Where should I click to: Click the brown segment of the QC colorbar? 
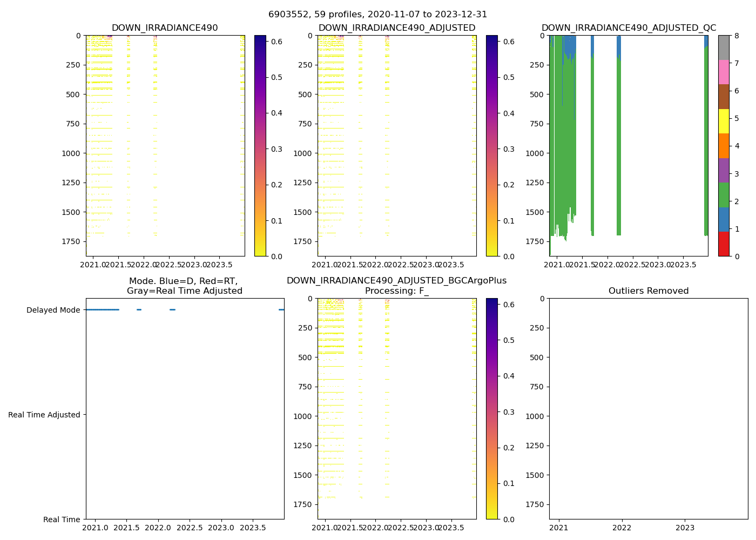724,97
